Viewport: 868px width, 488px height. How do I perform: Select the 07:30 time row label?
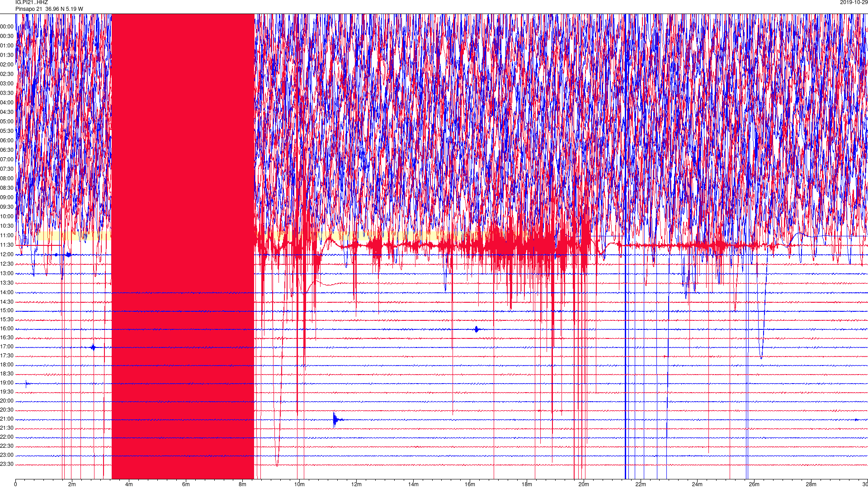pyautogui.click(x=7, y=169)
